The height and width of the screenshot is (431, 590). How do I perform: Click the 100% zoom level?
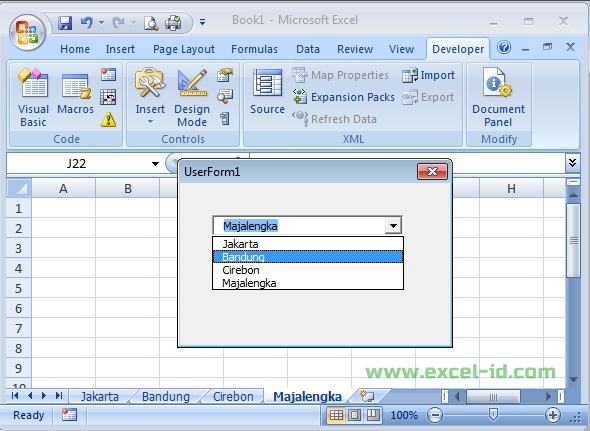pyautogui.click(x=404, y=415)
